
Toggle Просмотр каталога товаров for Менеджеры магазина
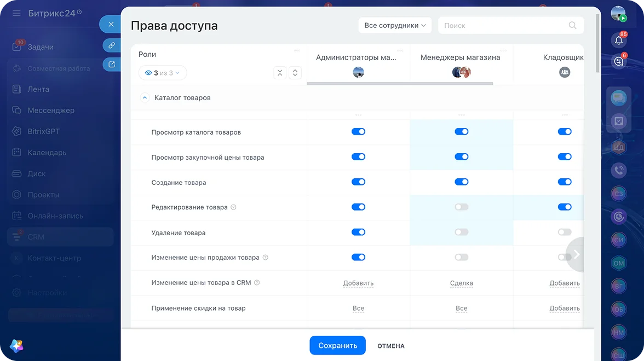point(461,132)
